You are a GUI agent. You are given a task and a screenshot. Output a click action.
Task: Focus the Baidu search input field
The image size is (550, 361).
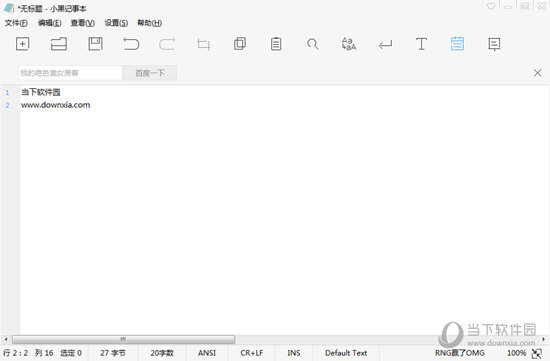pyautogui.click(x=70, y=73)
